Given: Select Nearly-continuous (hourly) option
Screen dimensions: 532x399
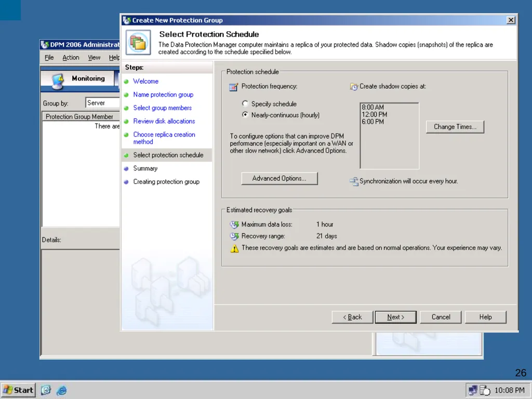Looking at the screenshot, I should point(245,115).
